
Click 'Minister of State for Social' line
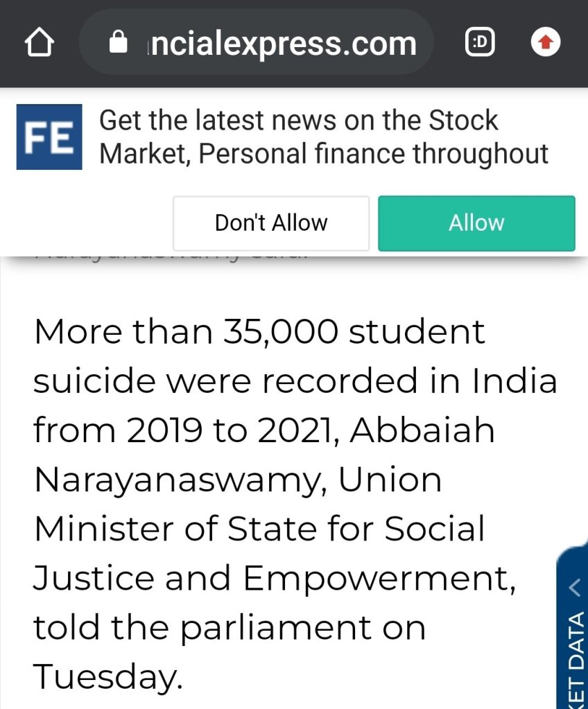point(259,529)
